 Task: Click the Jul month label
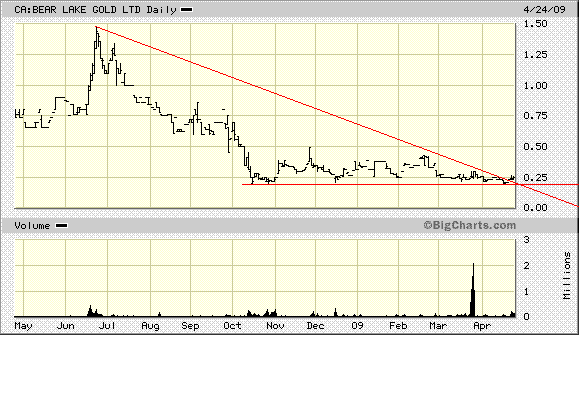tap(108, 326)
